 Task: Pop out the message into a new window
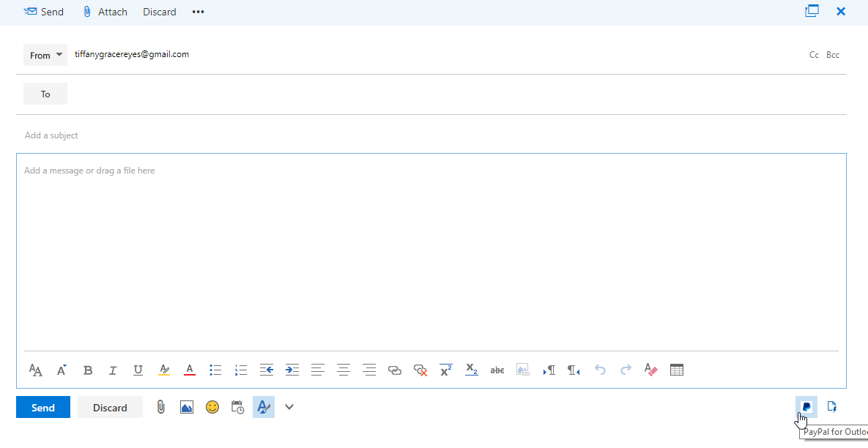pyautogui.click(x=812, y=11)
